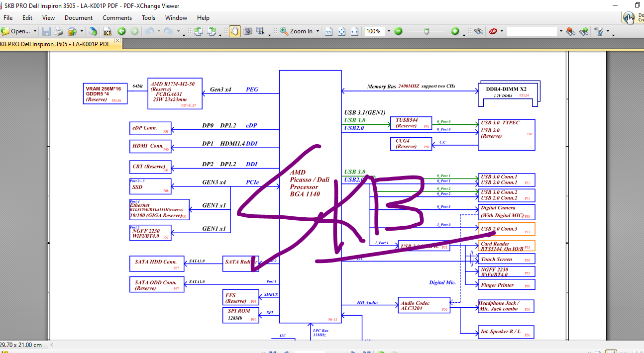Click the "Audio Codec ALC3204" box
The image size is (644, 353).
pos(424,305)
